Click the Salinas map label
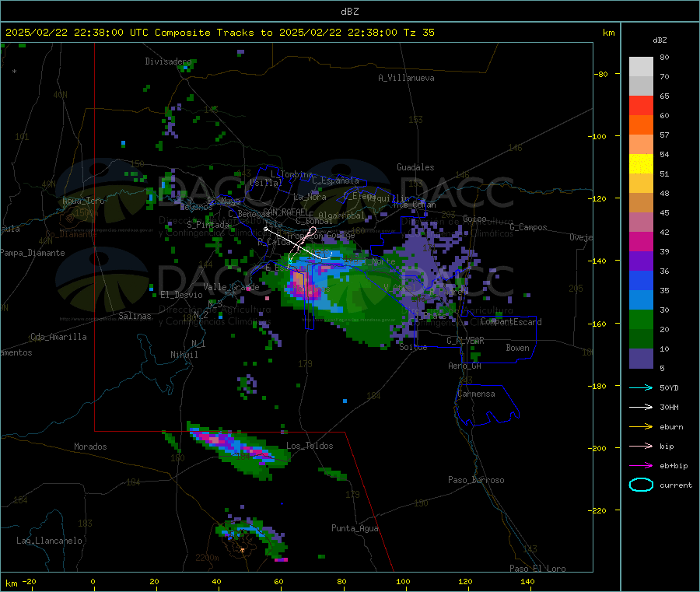 [x=135, y=316]
